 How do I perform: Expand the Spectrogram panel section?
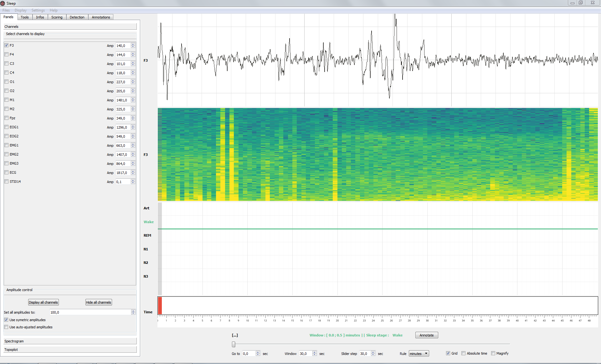click(x=70, y=341)
